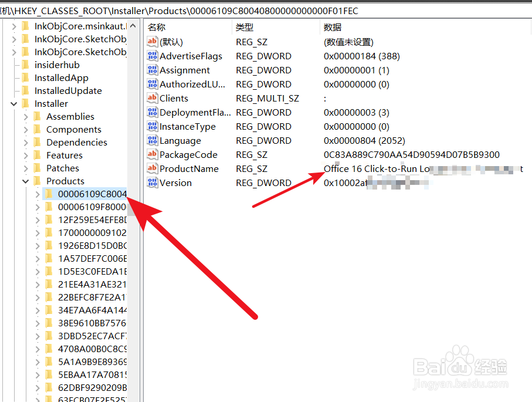The height and width of the screenshot is (402, 532).
Task: Select the 3DBD52EC7ACF registry key
Action: click(x=92, y=336)
